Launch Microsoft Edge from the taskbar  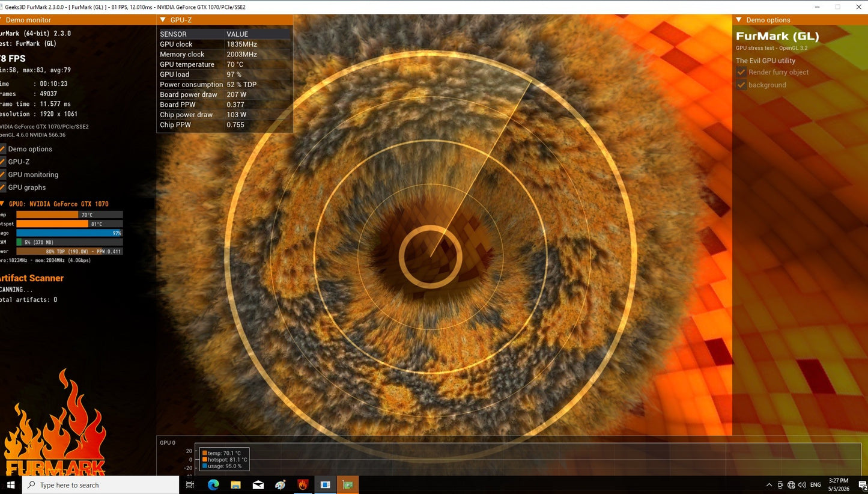[213, 485]
